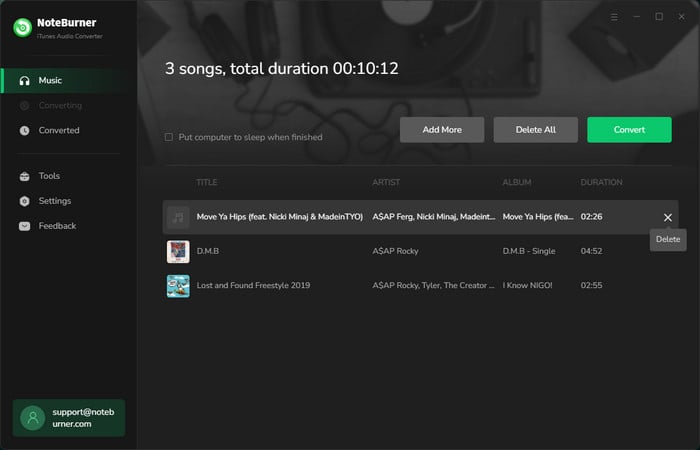Click album I Know NIGO!
The width and height of the screenshot is (700, 450).
(x=527, y=285)
